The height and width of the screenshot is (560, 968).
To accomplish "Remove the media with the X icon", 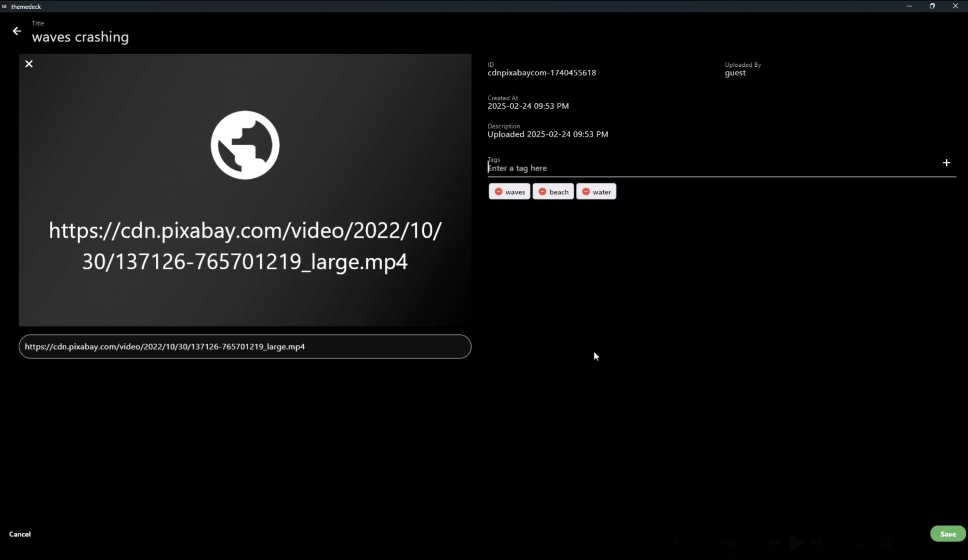I will pos(29,64).
